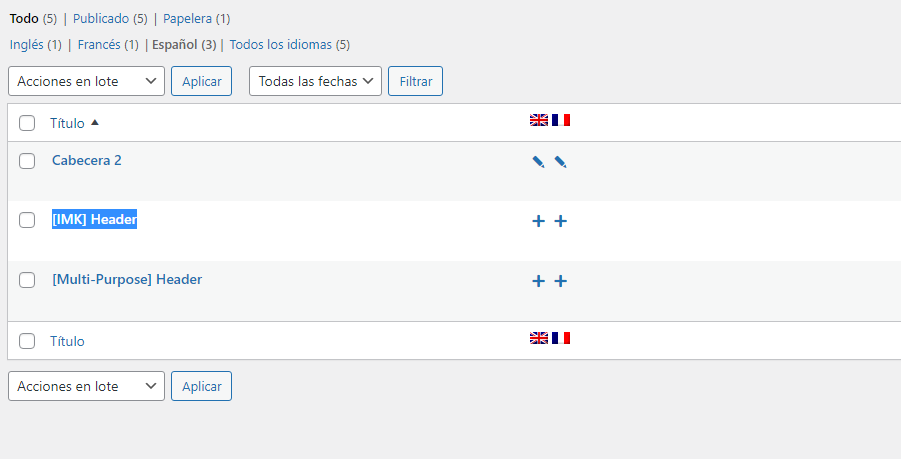
Task: Add French translation for [Multi-Purpose] Header
Action: (560, 281)
